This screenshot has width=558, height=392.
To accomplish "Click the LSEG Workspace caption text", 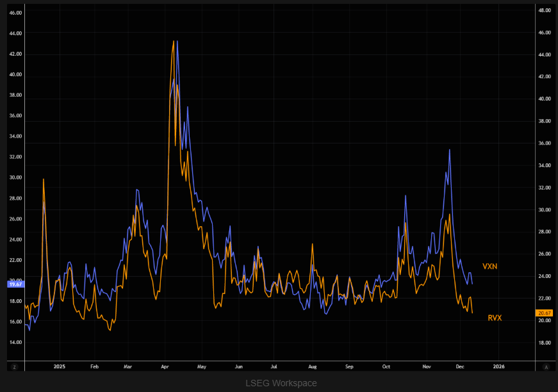I will (281, 383).
